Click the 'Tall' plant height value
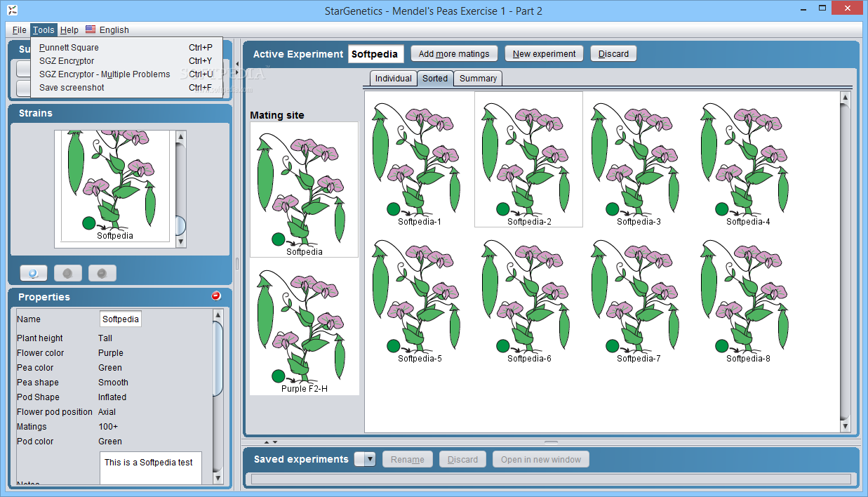This screenshot has height=497, width=868. [x=105, y=338]
